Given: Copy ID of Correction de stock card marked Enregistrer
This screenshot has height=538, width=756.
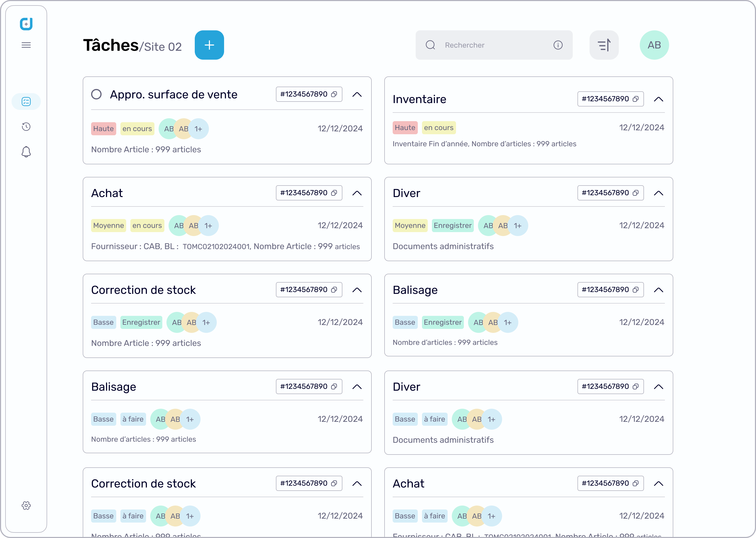Looking at the screenshot, I should click(x=334, y=289).
